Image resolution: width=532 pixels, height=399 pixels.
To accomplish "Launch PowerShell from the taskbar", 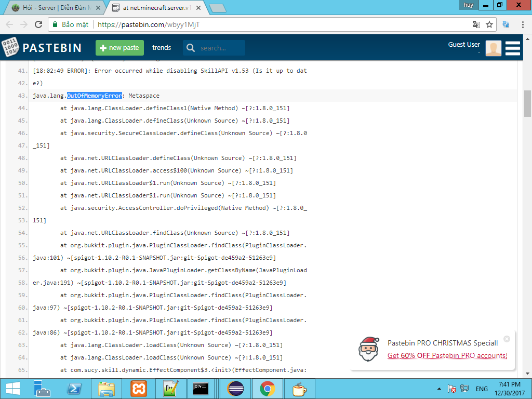I will [74, 389].
